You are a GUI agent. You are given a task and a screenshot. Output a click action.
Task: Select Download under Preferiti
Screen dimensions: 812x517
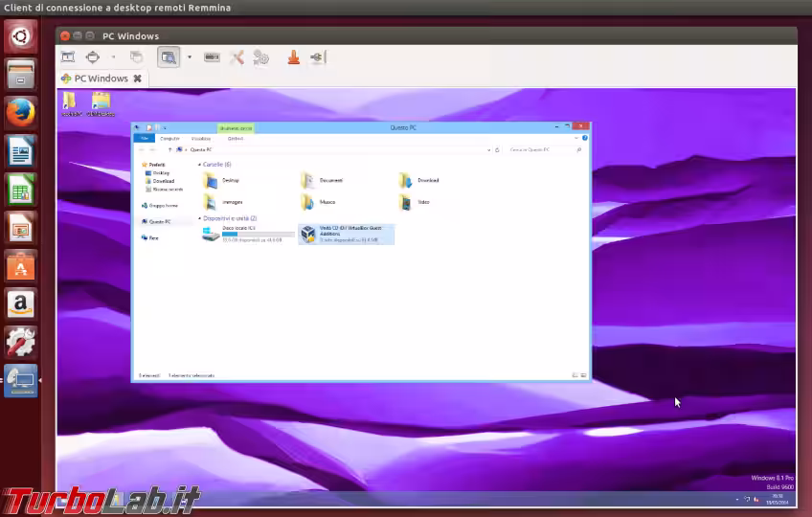[x=160, y=181]
